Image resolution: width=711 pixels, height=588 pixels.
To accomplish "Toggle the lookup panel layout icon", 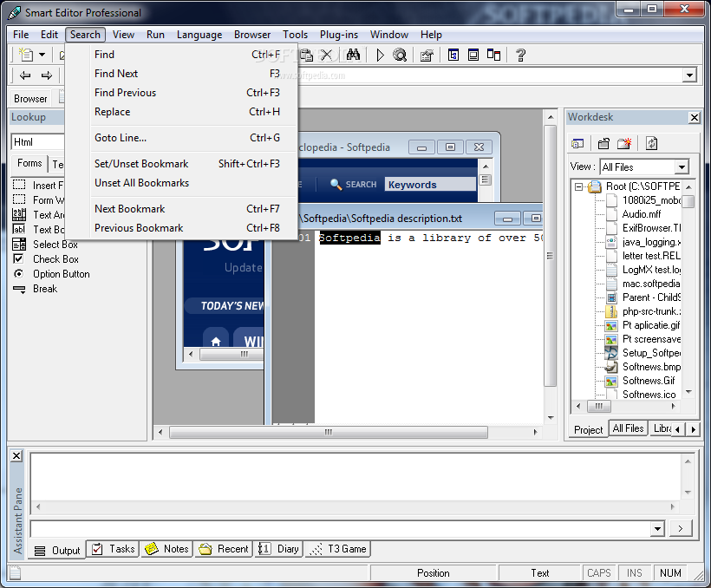I will 453,55.
